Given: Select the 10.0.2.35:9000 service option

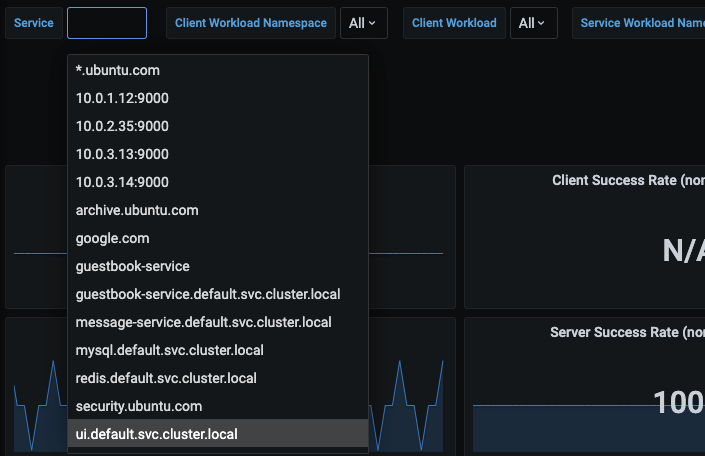Looking at the screenshot, I should click(122, 126).
